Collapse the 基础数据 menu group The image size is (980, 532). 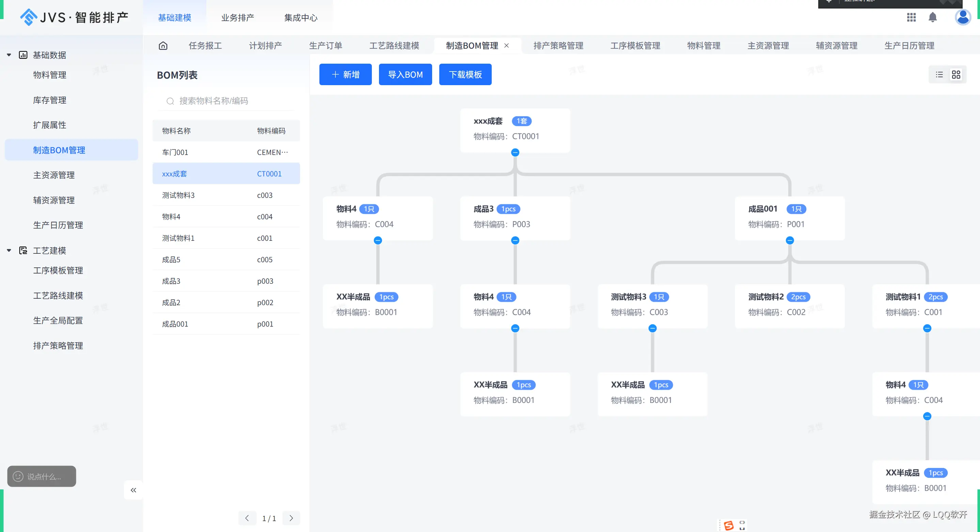(x=9, y=55)
